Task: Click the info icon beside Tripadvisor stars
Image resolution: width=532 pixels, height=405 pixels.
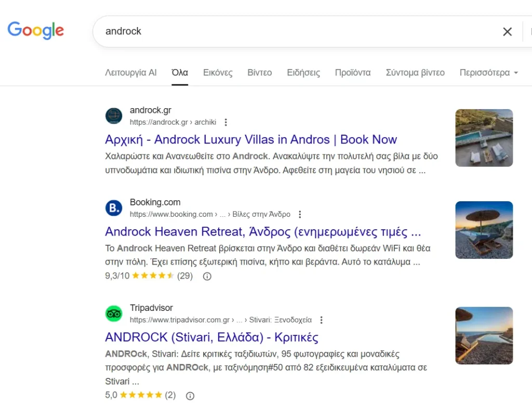Action: click(190, 396)
